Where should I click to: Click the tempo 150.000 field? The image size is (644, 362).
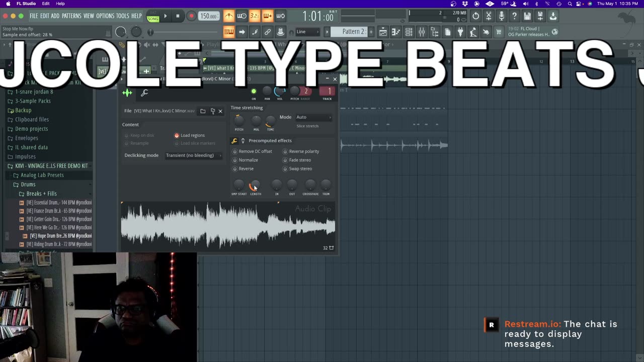[209, 16]
